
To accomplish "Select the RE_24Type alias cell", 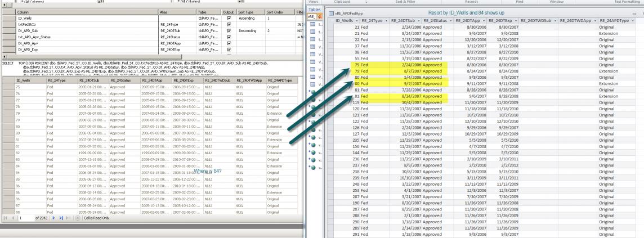I will tap(177, 25).
